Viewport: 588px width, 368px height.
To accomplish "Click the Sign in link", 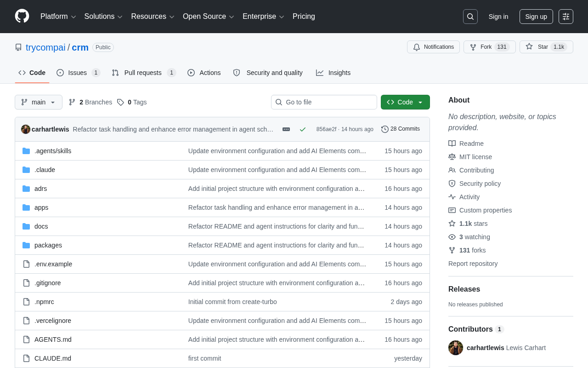I will (x=498, y=17).
